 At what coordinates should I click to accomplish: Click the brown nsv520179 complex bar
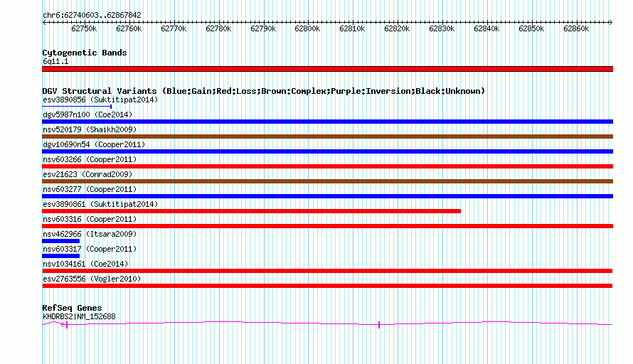[327, 136]
